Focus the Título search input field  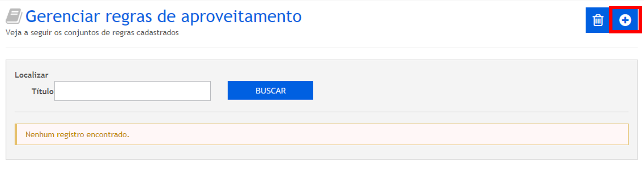tap(132, 91)
